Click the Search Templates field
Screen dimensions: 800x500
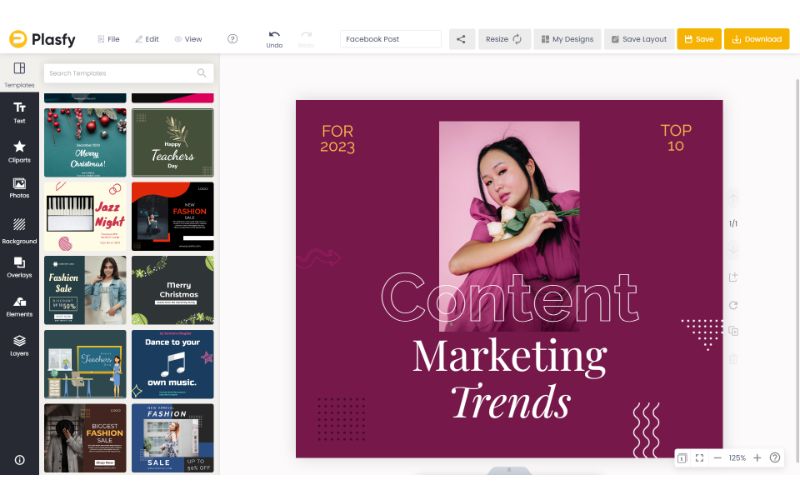(x=129, y=73)
